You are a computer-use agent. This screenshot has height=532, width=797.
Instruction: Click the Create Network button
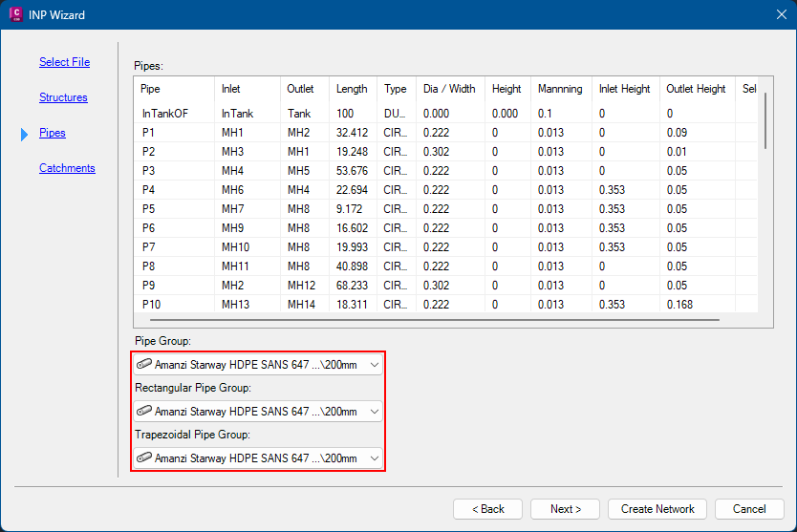pos(657,509)
